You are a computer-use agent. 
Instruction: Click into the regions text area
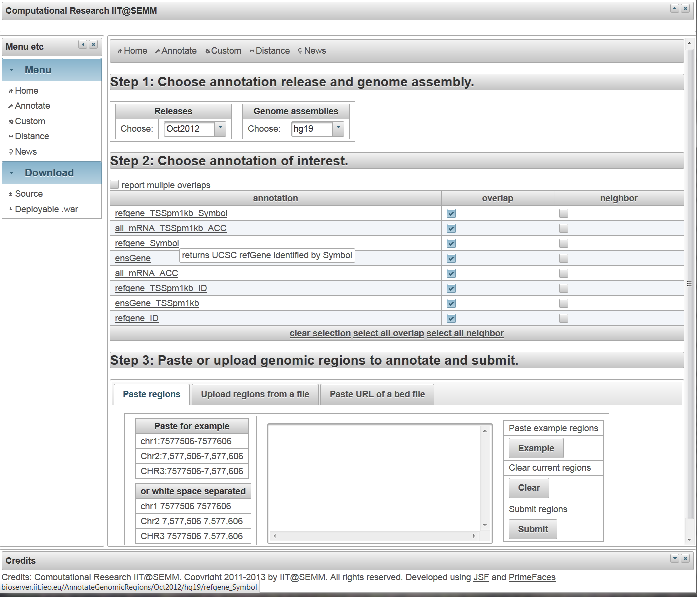point(374,478)
